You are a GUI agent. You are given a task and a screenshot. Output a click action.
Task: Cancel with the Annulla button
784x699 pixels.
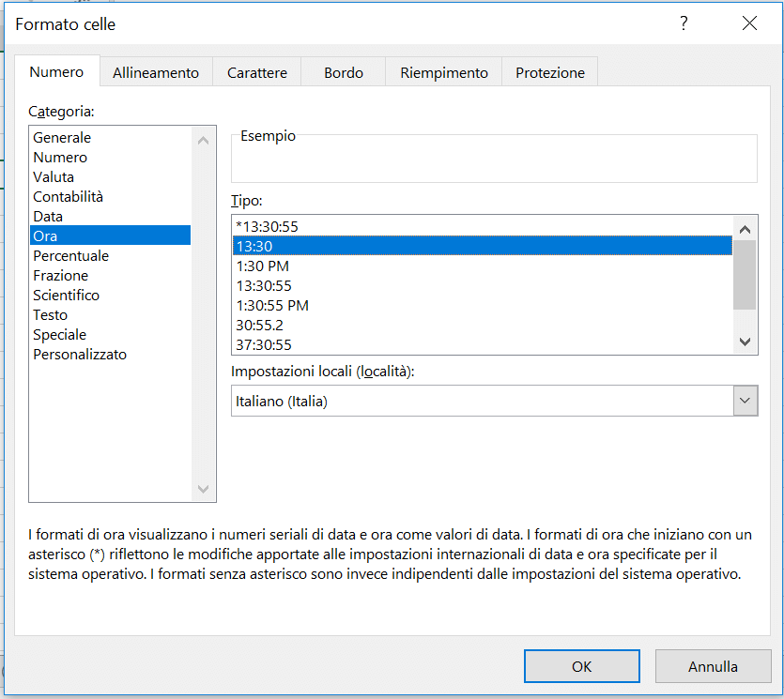713,666
